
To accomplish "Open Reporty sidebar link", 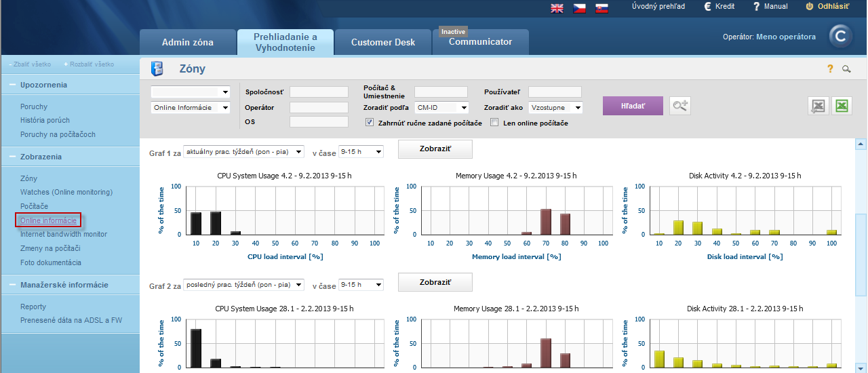I will pyautogui.click(x=33, y=307).
